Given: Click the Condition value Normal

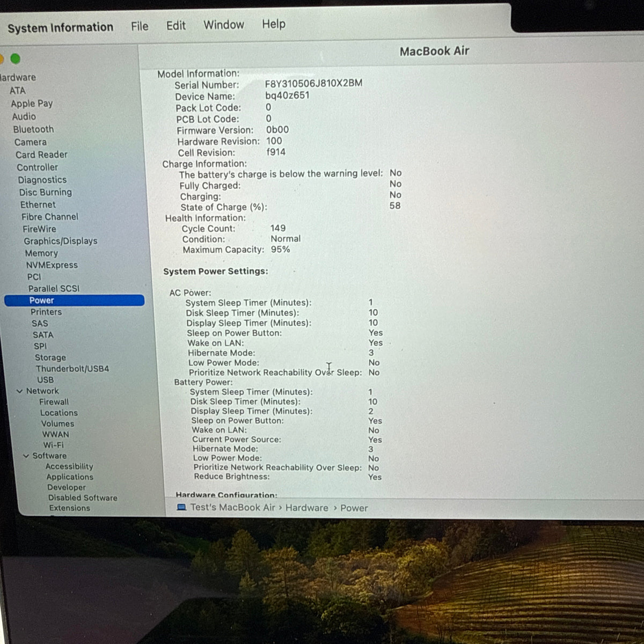Looking at the screenshot, I should pos(286,239).
